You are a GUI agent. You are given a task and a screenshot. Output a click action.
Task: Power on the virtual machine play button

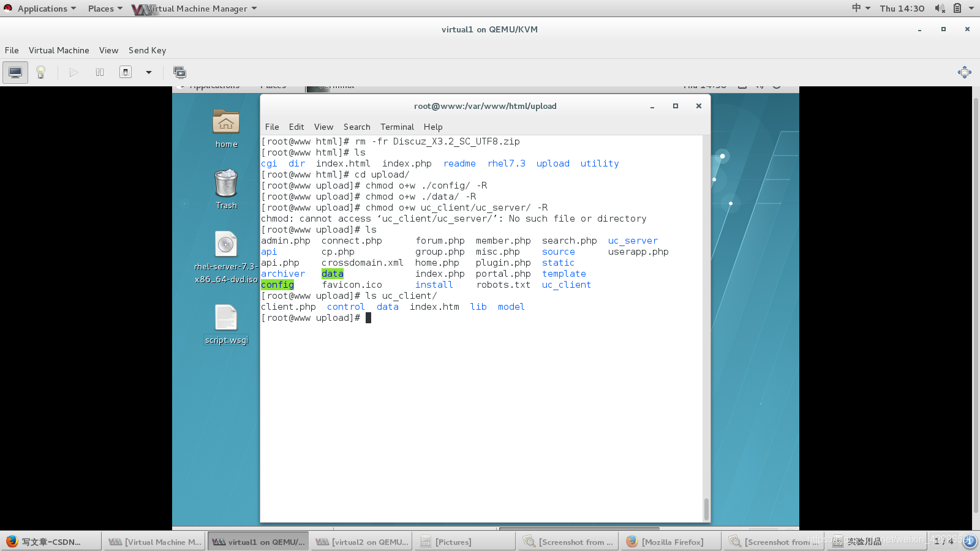(73, 72)
